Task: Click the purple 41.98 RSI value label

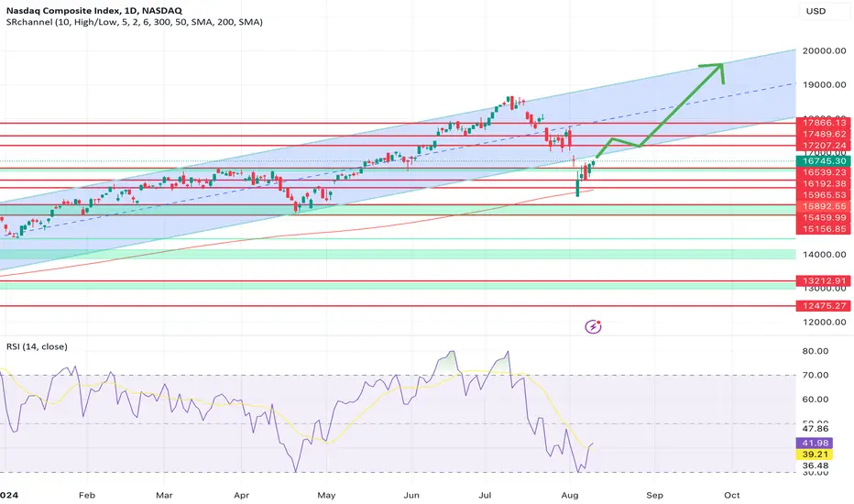Action: pos(815,443)
